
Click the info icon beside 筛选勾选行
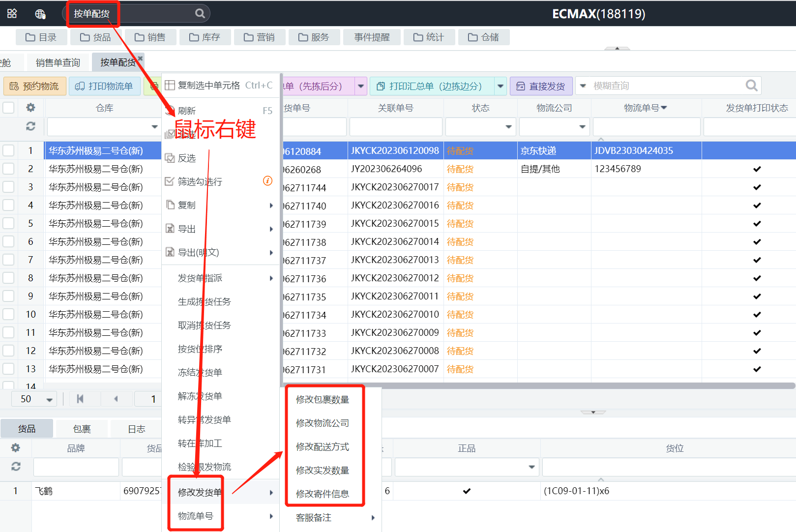point(268,180)
